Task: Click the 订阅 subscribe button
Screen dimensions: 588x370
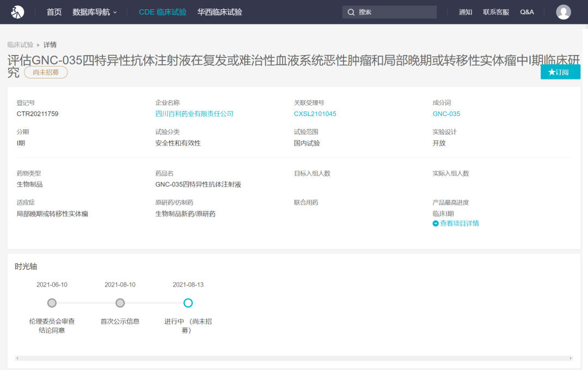Action: 560,72
